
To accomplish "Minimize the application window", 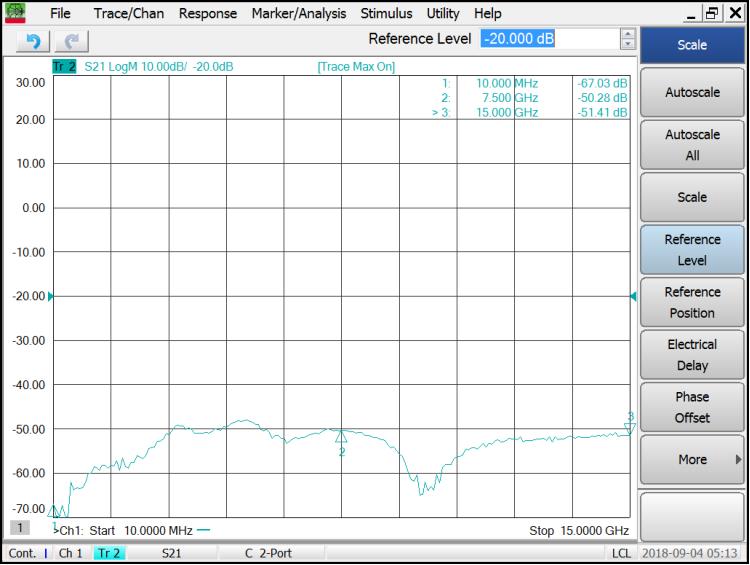I will (x=691, y=13).
